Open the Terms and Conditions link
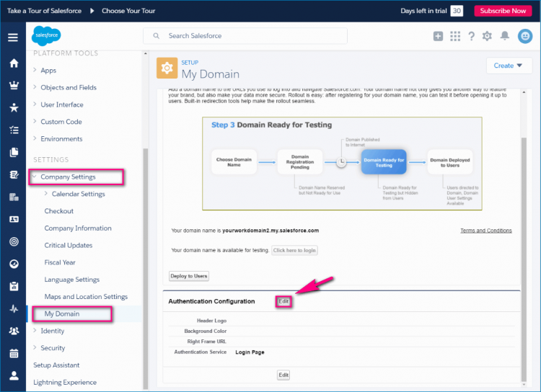The height and width of the screenshot is (392, 541). click(x=485, y=231)
